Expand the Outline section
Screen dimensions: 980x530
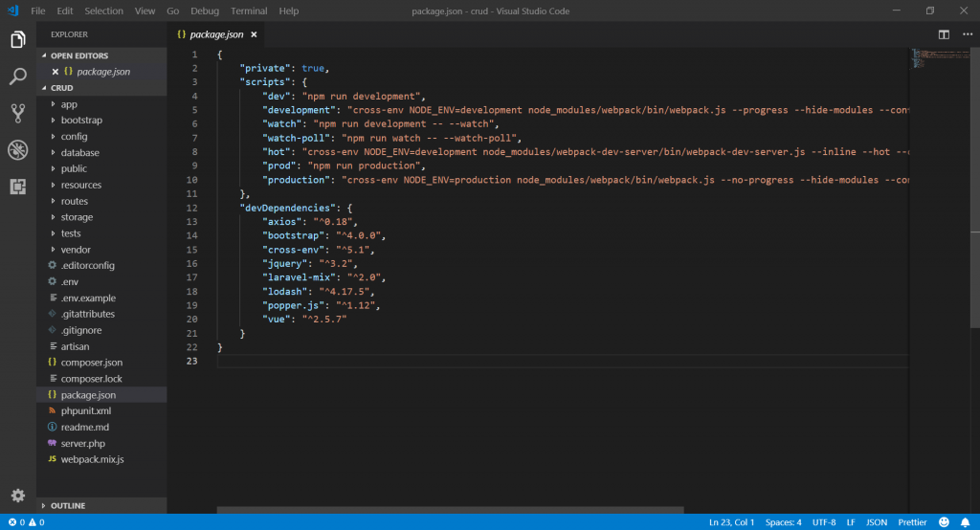click(x=101, y=506)
